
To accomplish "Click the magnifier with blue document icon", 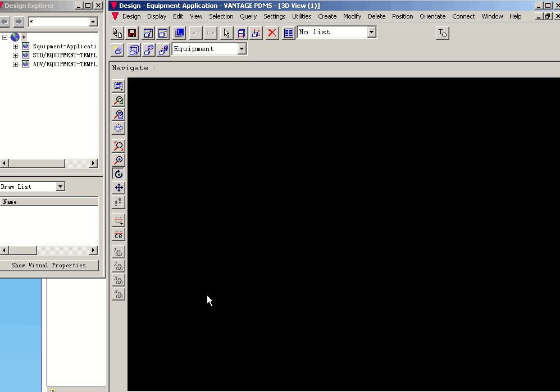I will 119,114.
